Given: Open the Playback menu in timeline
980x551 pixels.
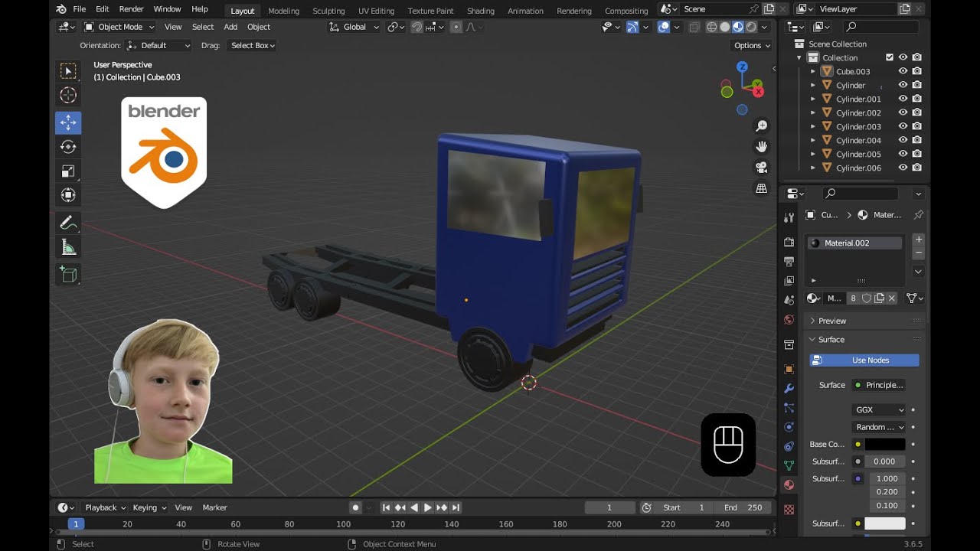Looking at the screenshot, I should (x=105, y=507).
